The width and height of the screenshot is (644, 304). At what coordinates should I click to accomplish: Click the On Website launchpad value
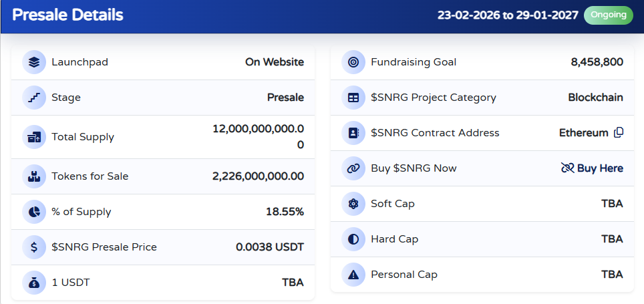point(275,62)
